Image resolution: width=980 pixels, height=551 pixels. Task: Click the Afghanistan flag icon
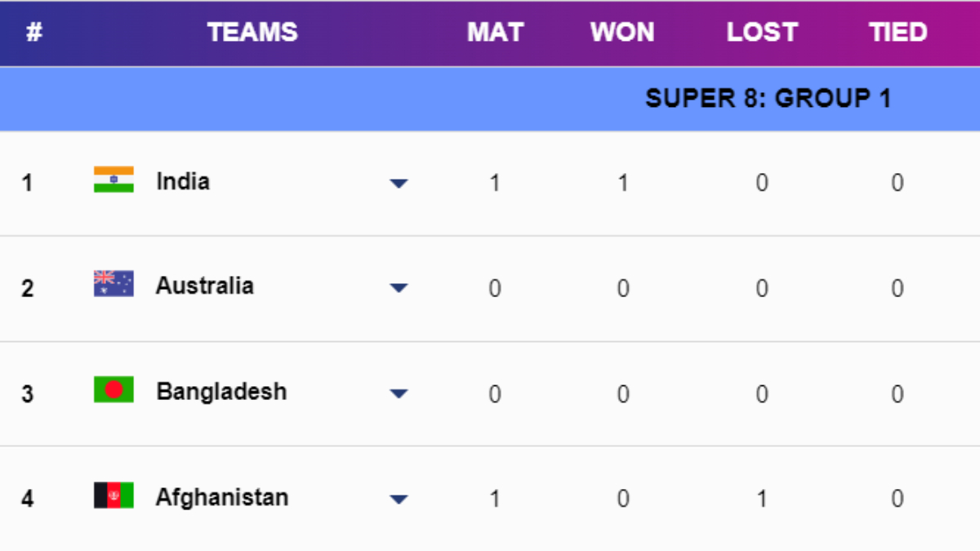pyautogui.click(x=114, y=495)
